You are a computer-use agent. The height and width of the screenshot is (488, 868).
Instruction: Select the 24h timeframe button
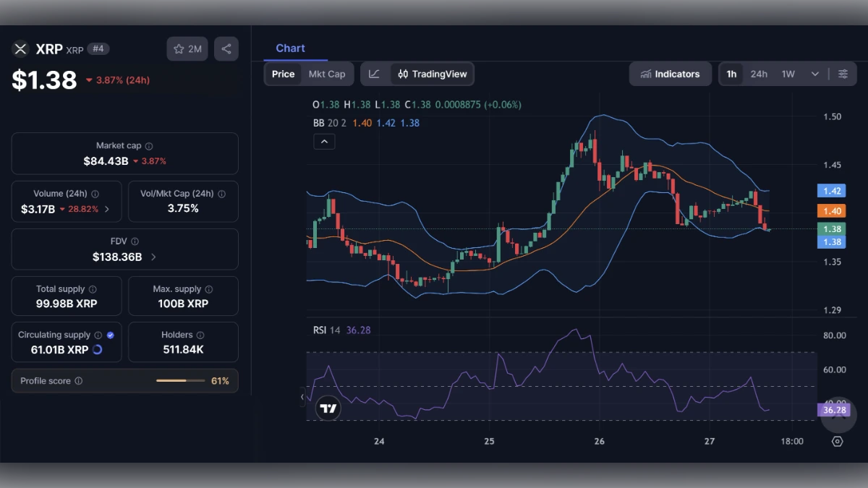pos(759,73)
